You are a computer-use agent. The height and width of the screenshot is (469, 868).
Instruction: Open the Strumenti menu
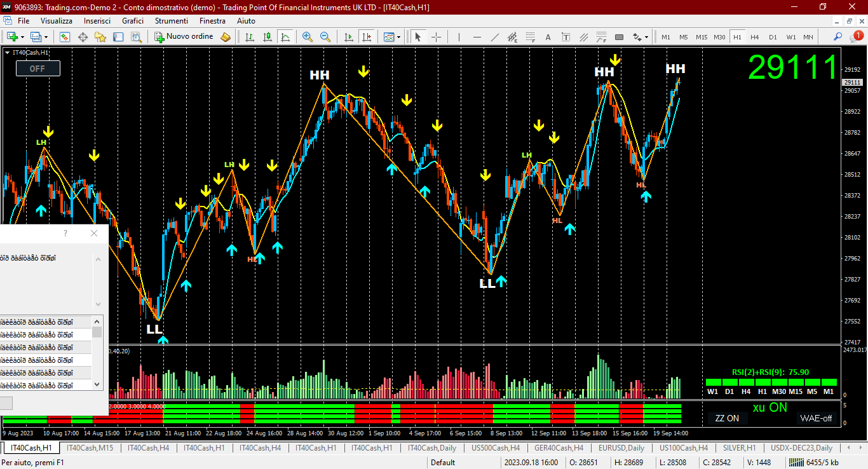[172, 21]
